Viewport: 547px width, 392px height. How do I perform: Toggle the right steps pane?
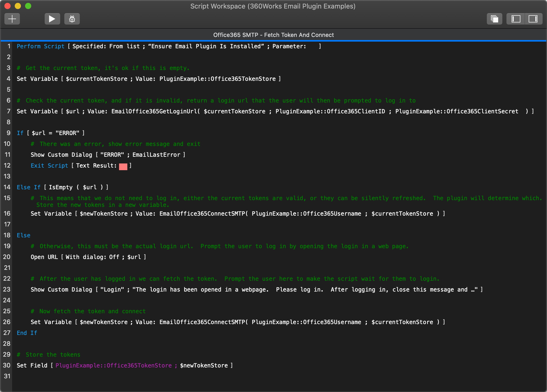(533, 19)
